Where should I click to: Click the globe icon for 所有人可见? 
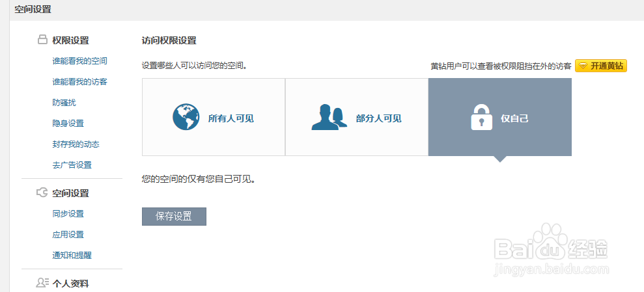click(186, 117)
